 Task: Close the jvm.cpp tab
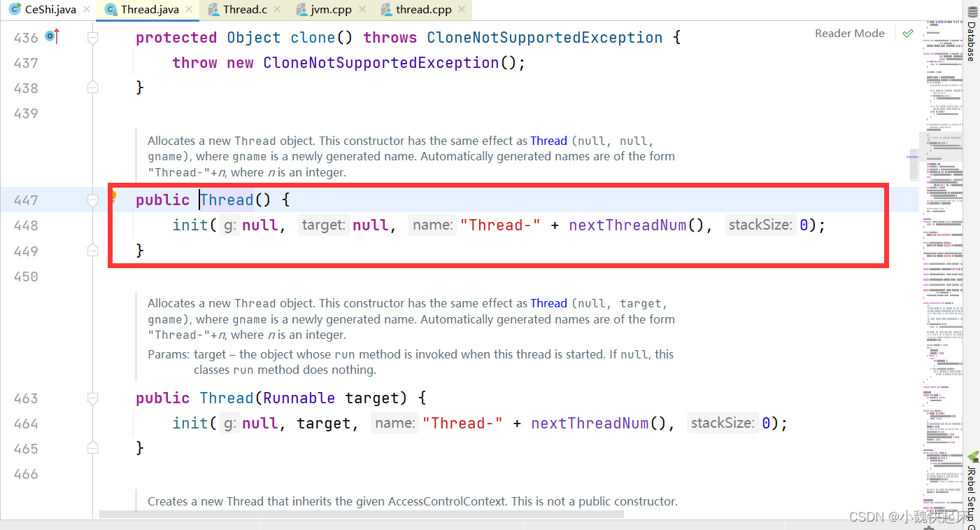pyautogui.click(x=364, y=10)
